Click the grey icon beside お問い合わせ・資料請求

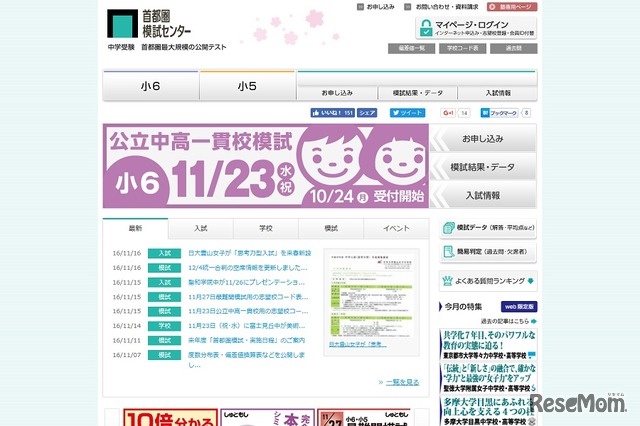(407, 7)
